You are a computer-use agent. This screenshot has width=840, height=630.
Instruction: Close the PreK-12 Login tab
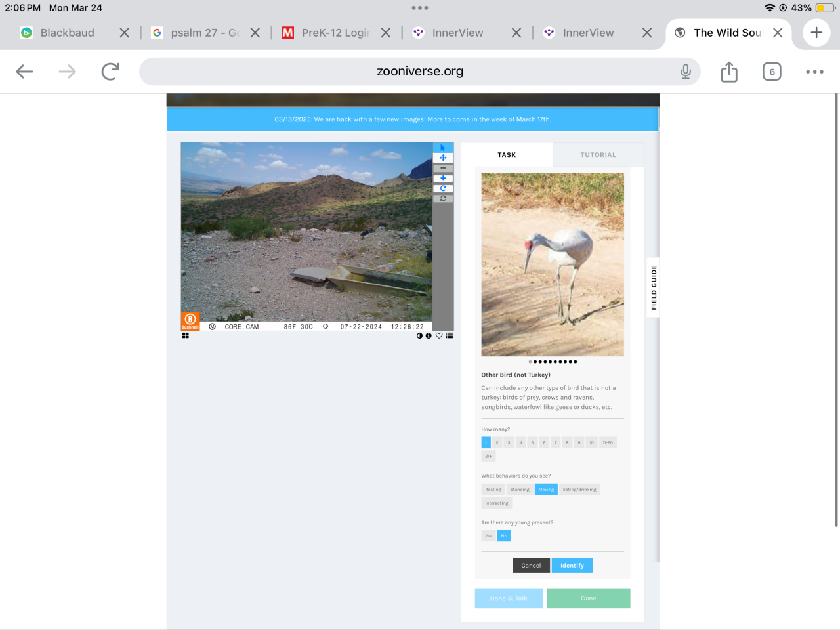point(386,33)
